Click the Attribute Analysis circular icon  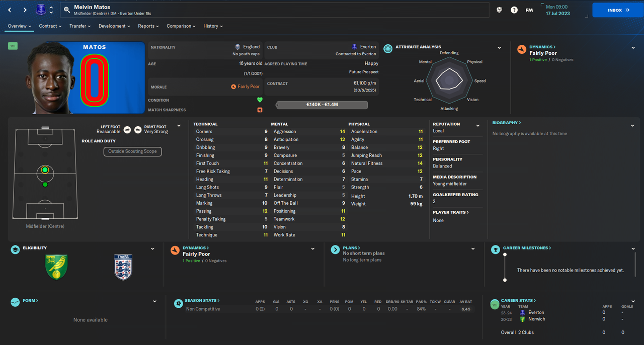click(x=388, y=49)
